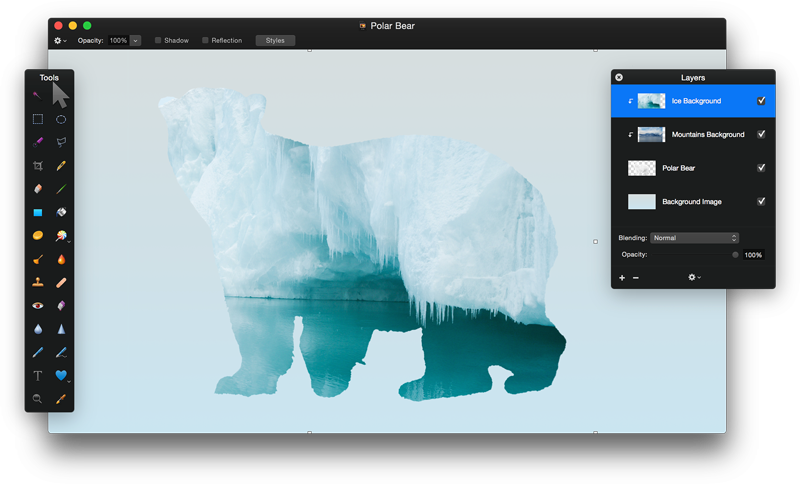The width and height of the screenshot is (800, 484).
Task: Select the Elliptical Marquee tool
Action: tap(61, 119)
